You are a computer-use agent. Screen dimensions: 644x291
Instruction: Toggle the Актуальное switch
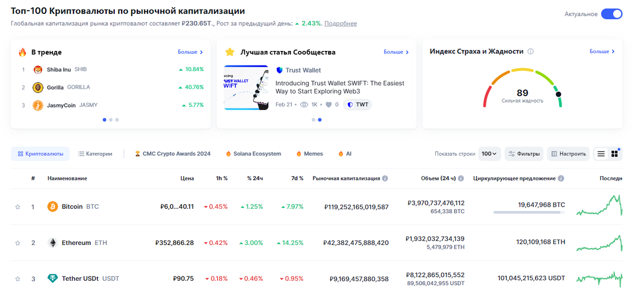tap(611, 14)
